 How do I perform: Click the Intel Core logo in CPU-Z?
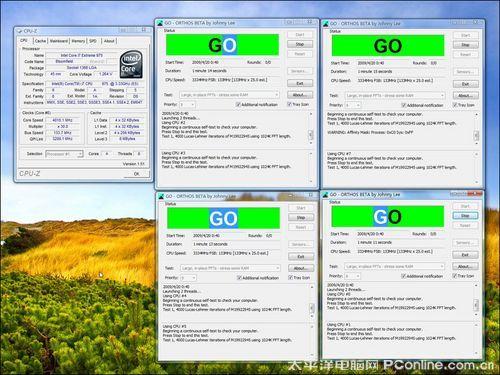tap(131, 64)
